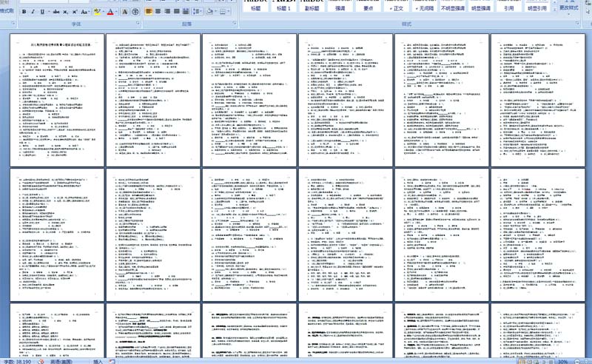Click the Format Painter button
Image resolution: width=592 pixels, height=364 pixels.
[7, 10]
